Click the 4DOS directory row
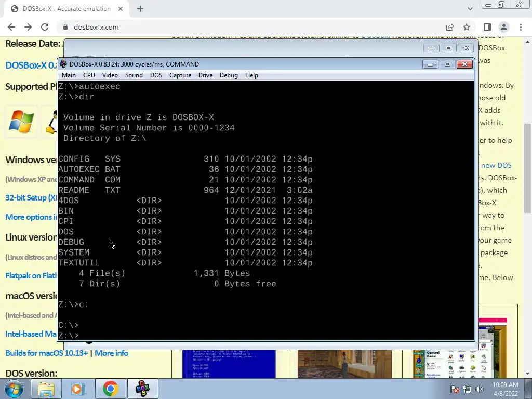The height and width of the screenshot is (399, 532). tap(185, 201)
